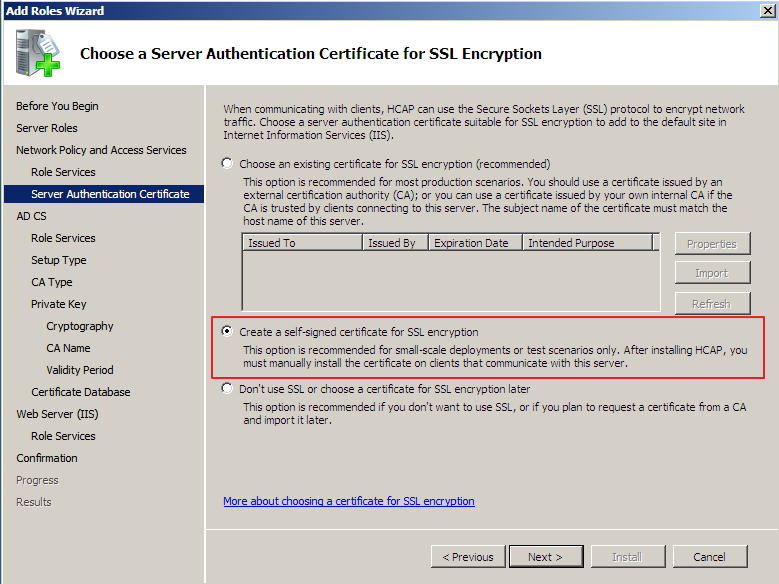Select 'Don't use SSL' radio option
This screenshot has height=584, width=779.
[x=228, y=388]
